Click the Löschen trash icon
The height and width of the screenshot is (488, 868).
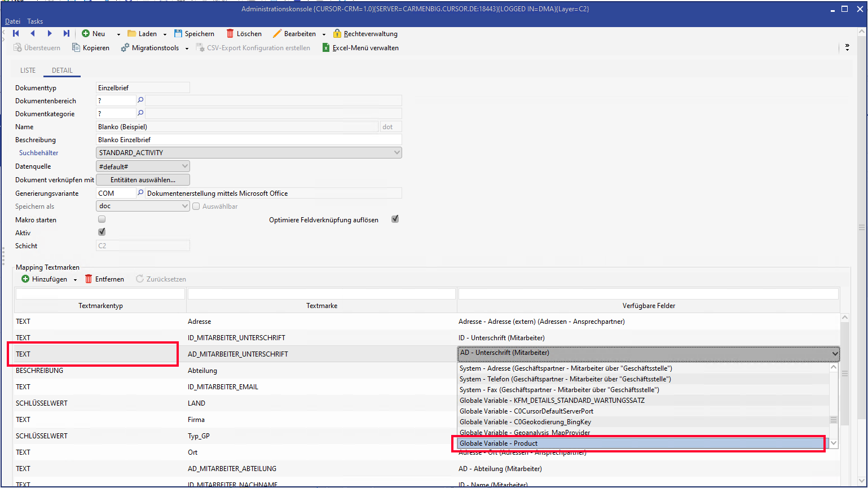[230, 34]
